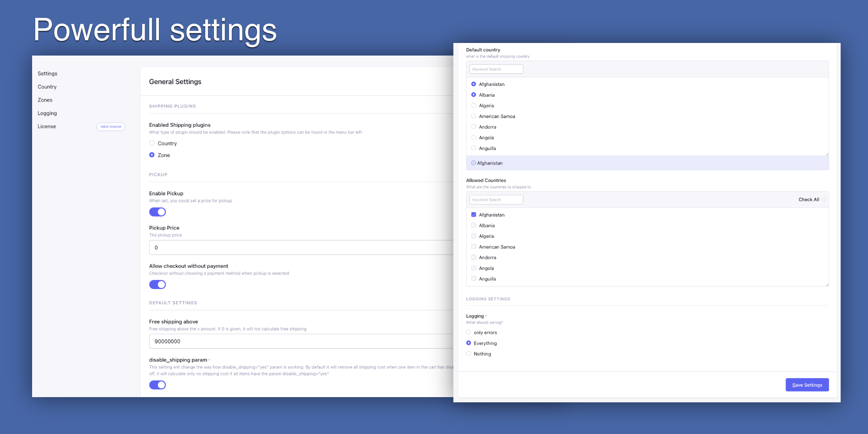This screenshot has width=868, height=434.
Task: Select Nothing logging option
Action: (468, 354)
